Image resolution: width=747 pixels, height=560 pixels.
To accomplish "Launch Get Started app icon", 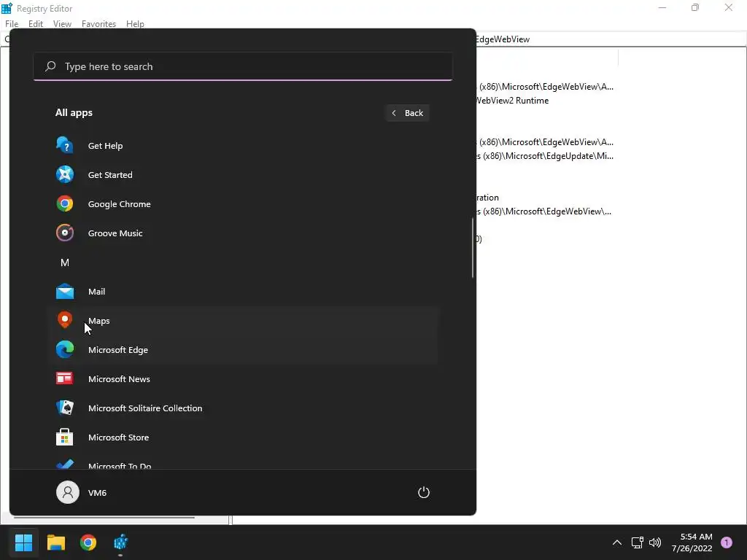I will 65,175.
